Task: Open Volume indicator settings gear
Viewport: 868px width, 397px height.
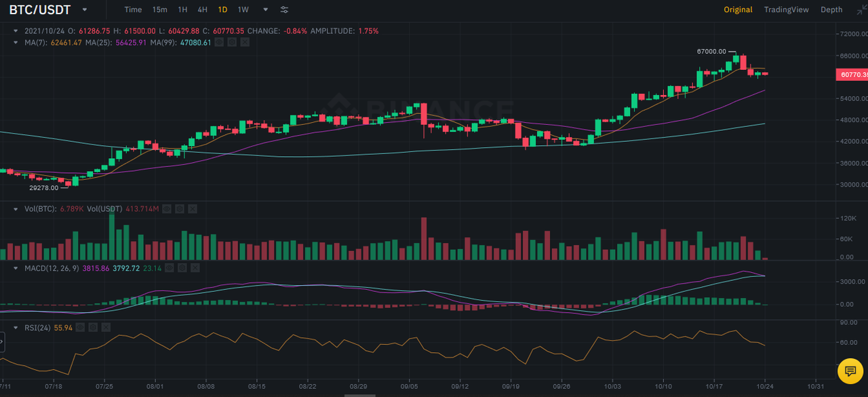Action: click(x=180, y=209)
